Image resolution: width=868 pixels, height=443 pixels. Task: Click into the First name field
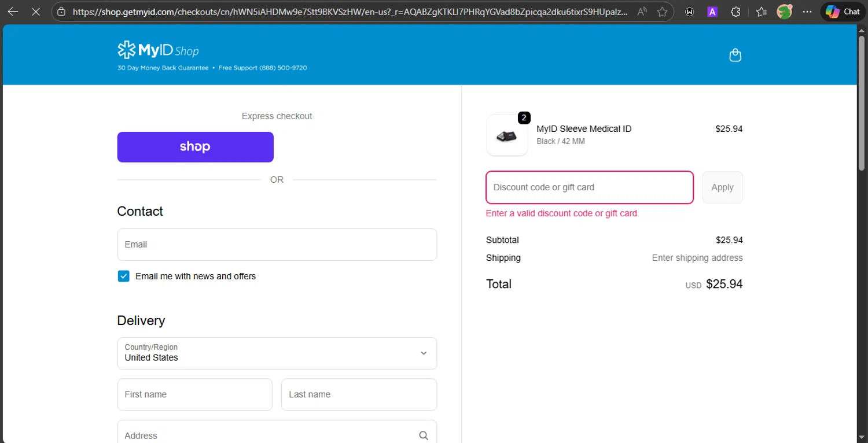tap(195, 394)
